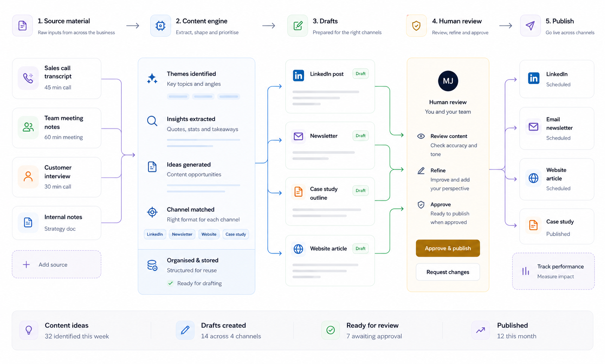Click 'Published' status under Case study

click(558, 234)
